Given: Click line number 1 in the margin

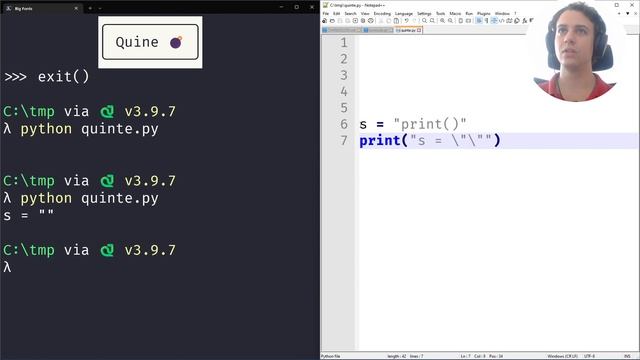Looking at the screenshot, I should pos(344,42).
